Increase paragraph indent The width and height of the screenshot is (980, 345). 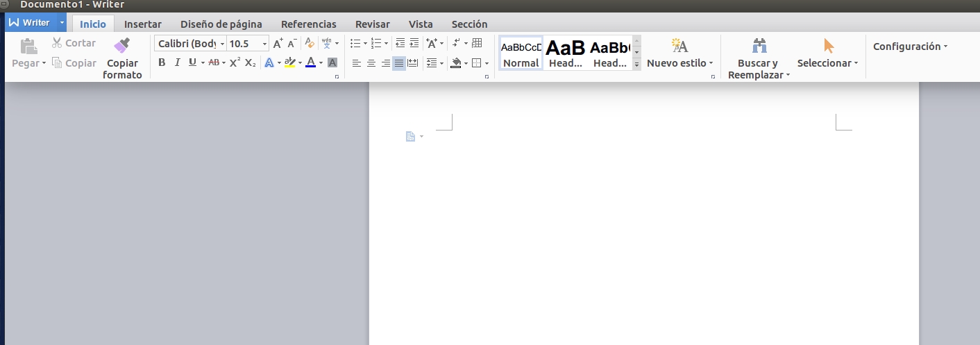point(414,44)
